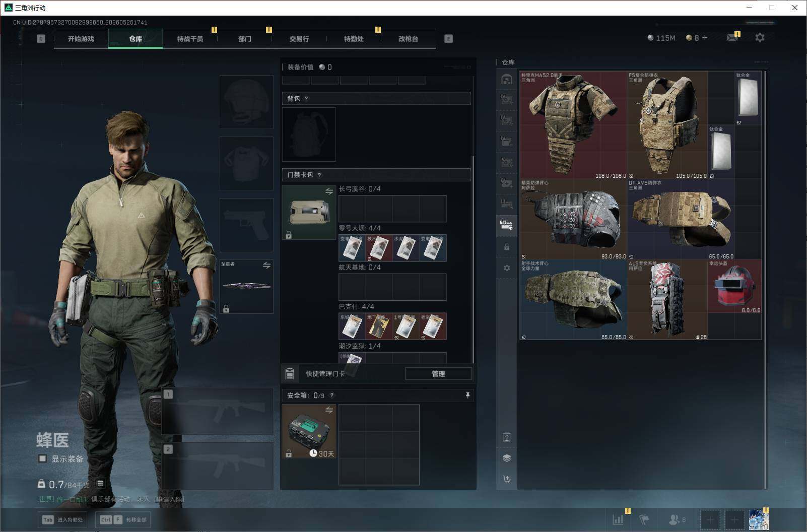807x532 pixels.
Task: Open the 开始游戏 tab
Action: tap(81, 39)
